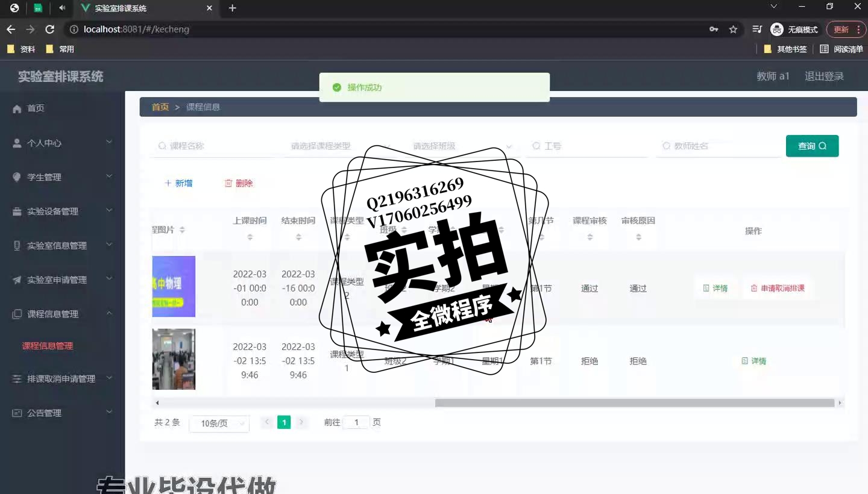Click the browser address bar showing localhost:8081
The width and height of the screenshot is (868, 494).
click(x=386, y=29)
